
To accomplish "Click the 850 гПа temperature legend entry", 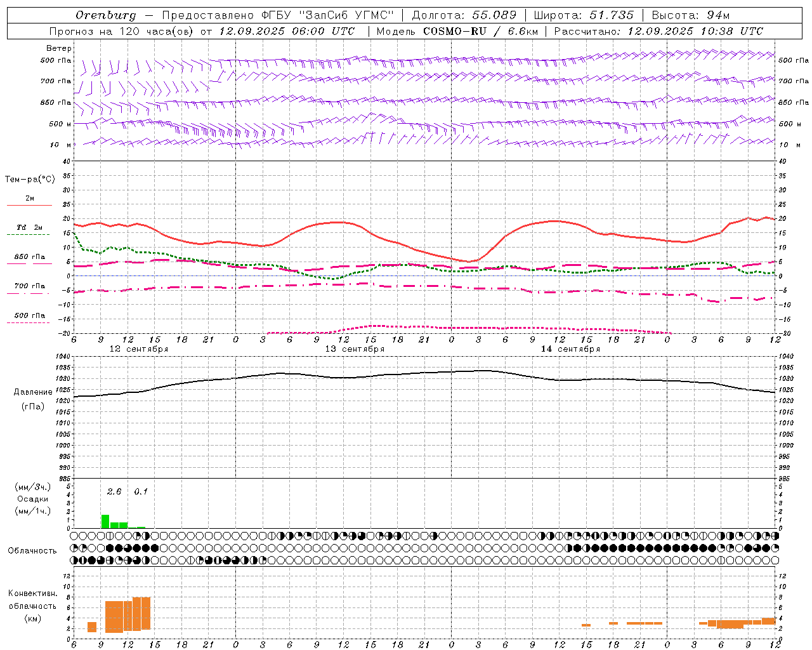I will click(x=30, y=256).
